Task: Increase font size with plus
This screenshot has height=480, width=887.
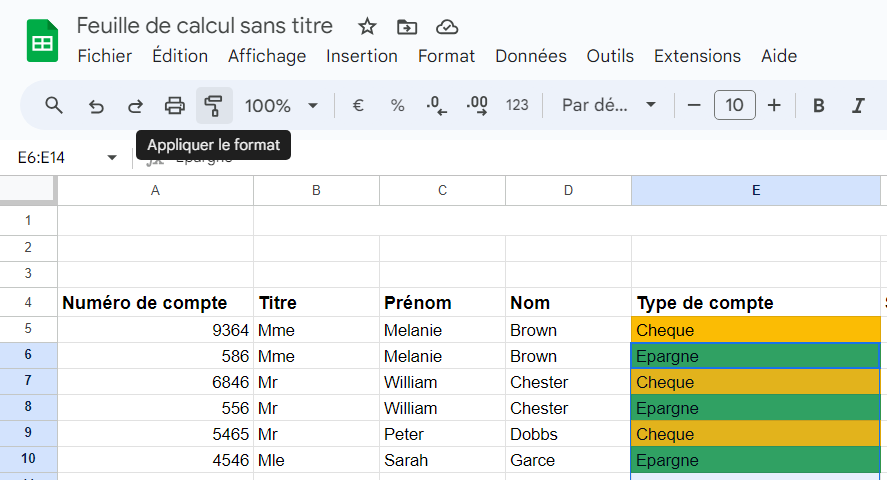Action: [x=774, y=106]
